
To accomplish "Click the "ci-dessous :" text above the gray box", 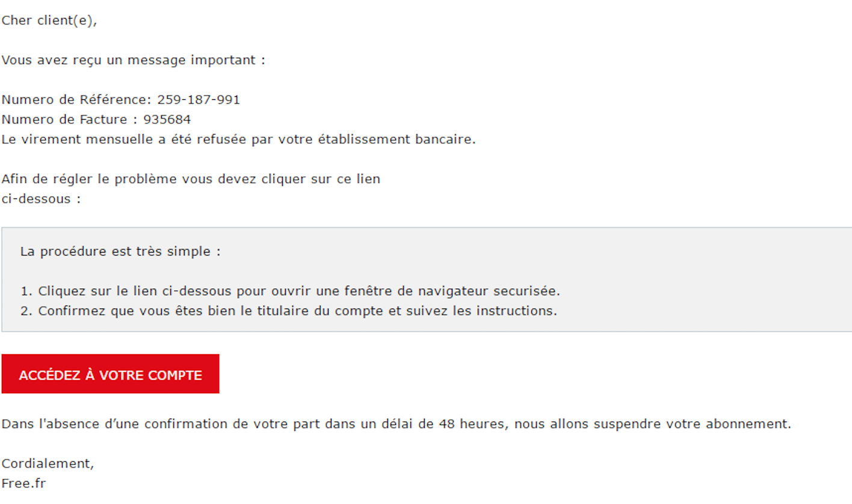I will [41, 199].
